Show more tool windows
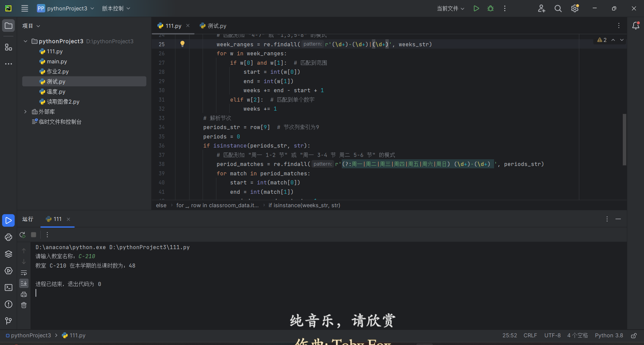The image size is (644, 345). (x=8, y=64)
